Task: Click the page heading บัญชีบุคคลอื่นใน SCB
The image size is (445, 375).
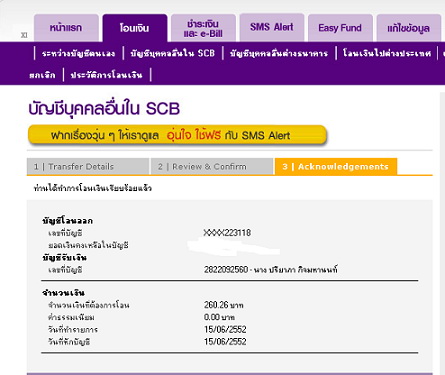Action: click(104, 109)
